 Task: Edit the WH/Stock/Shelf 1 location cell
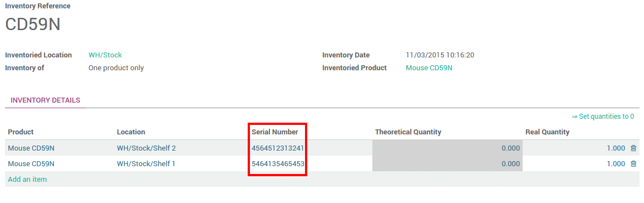(146, 163)
